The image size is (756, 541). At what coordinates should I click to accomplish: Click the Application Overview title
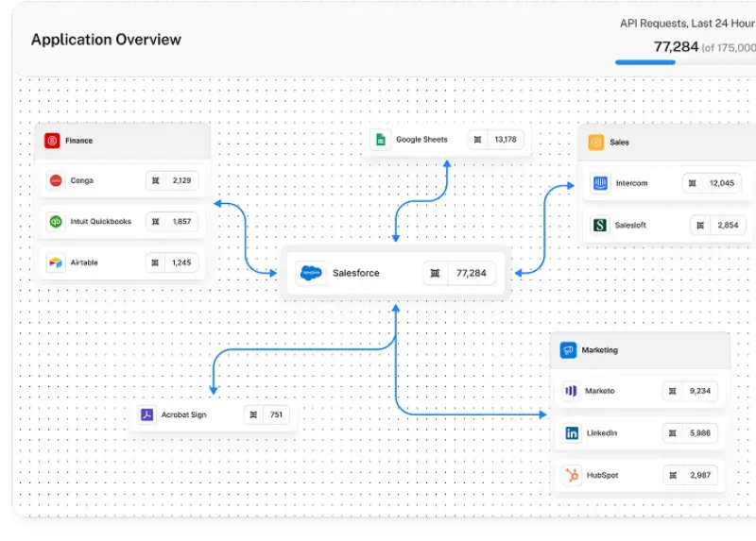106,40
